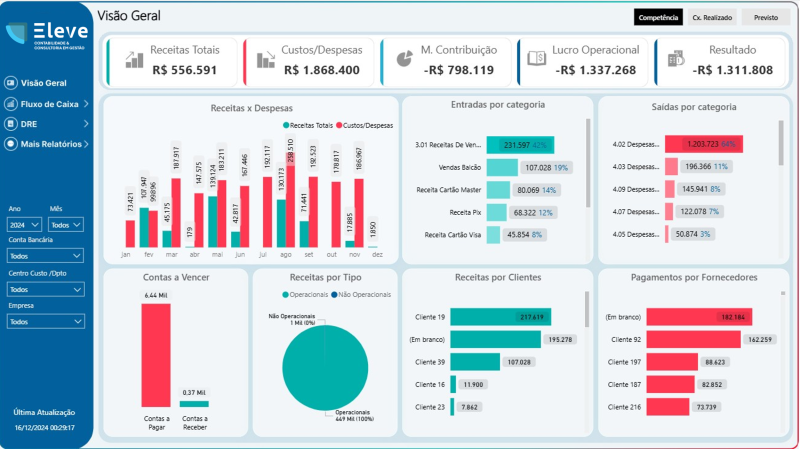Open the Visão Geral navigation item
Screen dimensions: 800x449
point(43,83)
